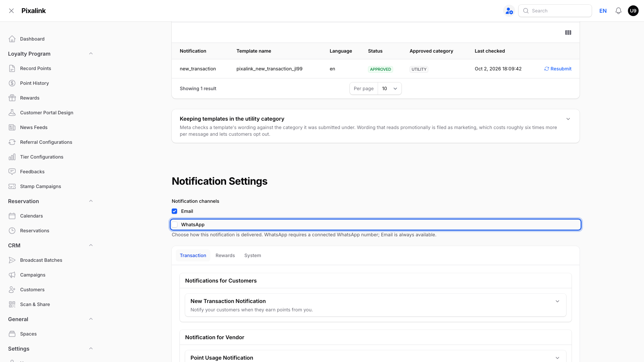Expand New Transaction Notification panel
The height and width of the screenshot is (362, 644).
click(x=557, y=301)
